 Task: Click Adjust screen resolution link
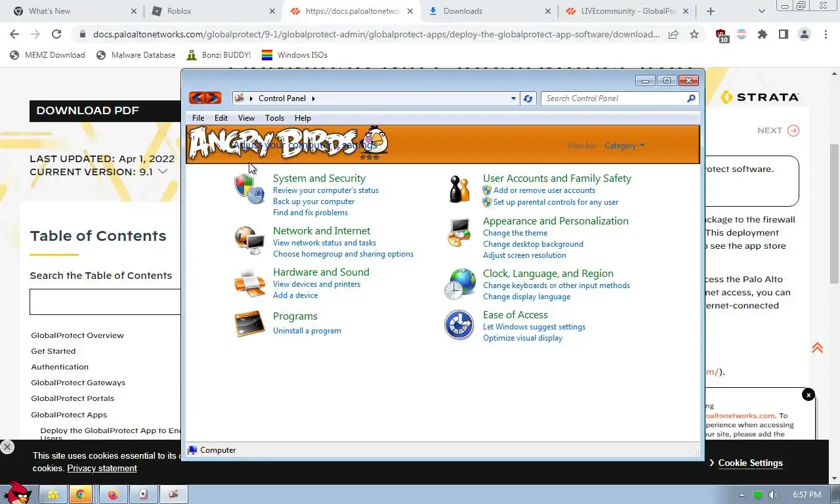524,255
